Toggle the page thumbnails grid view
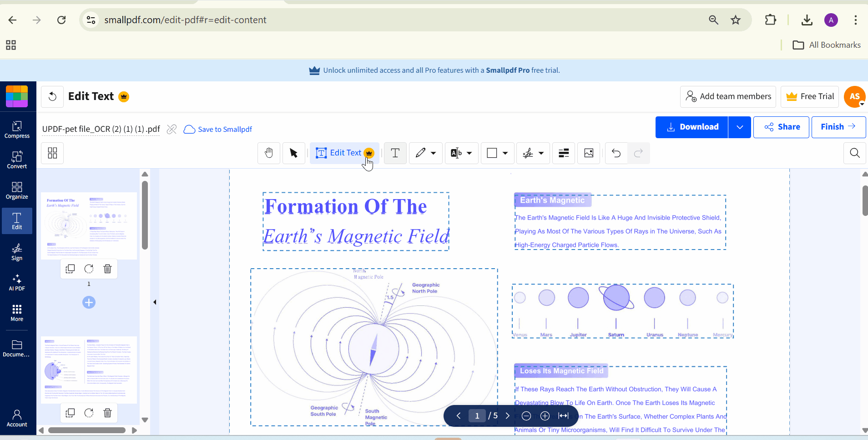 52,153
